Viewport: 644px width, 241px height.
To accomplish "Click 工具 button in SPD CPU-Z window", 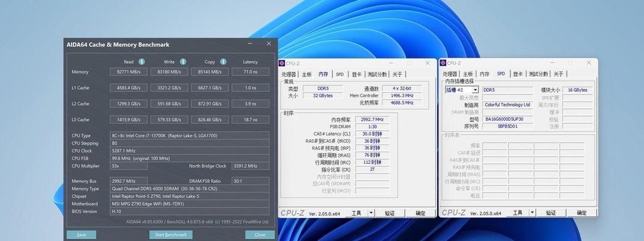I will click(x=518, y=213).
